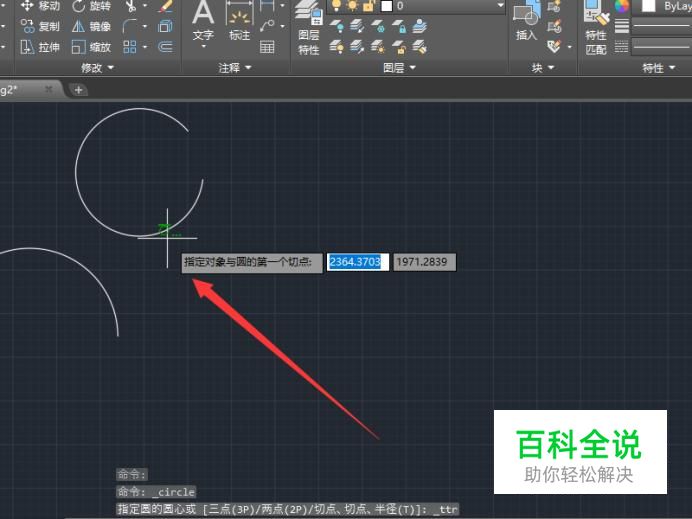Click the '命令: _circle' history line
Screen dimensions: 692x519
pyautogui.click(x=156, y=492)
